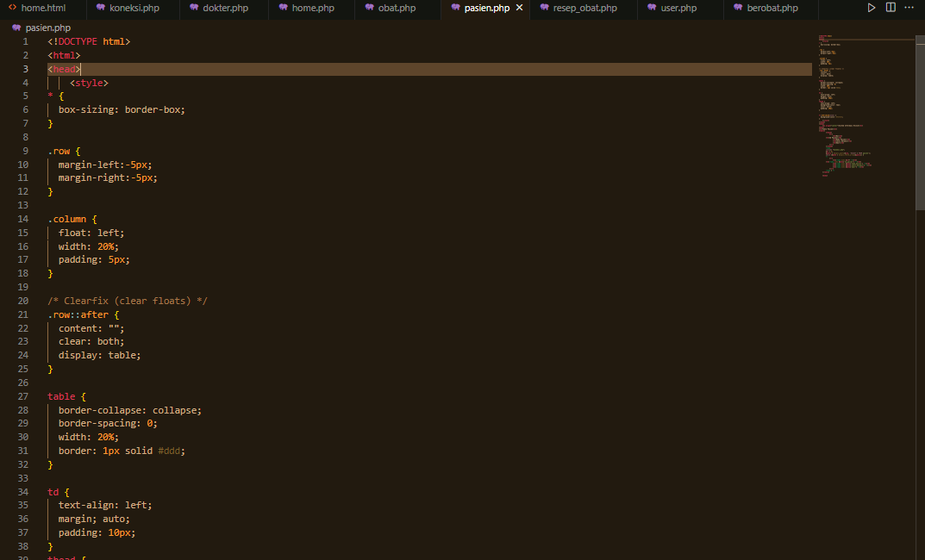This screenshot has height=560, width=925.
Task: Click the PHP icon on berobat.php tab
Action: [738, 8]
